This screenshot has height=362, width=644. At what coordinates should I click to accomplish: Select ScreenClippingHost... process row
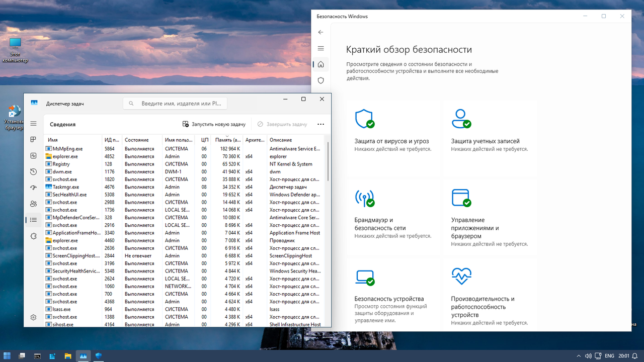[x=185, y=256]
